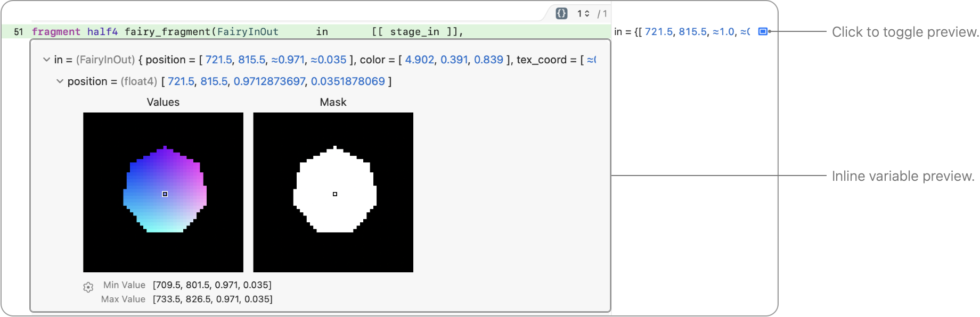
Task: Select the Min Value readout text
Action: (212, 285)
